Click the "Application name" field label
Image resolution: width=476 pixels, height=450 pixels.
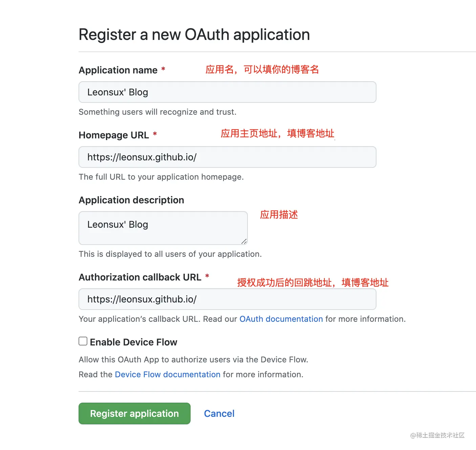pyautogui.click(x=118, y=70)
